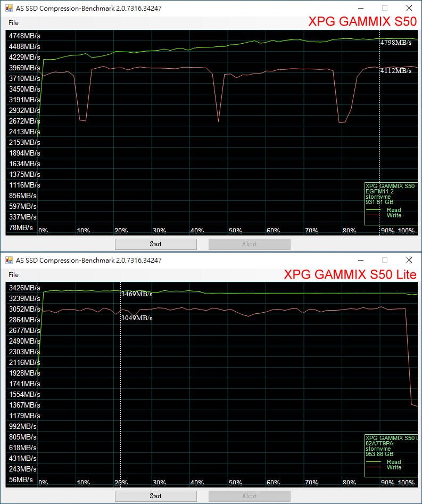
Task: Click the 3049MB/s write value label
Action: 136,318
